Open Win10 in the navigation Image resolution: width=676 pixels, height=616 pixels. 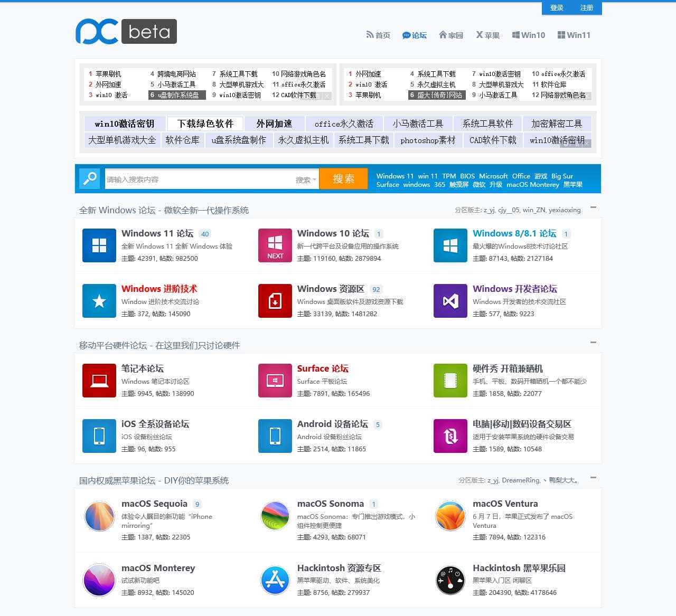click(x=529, y=35)
